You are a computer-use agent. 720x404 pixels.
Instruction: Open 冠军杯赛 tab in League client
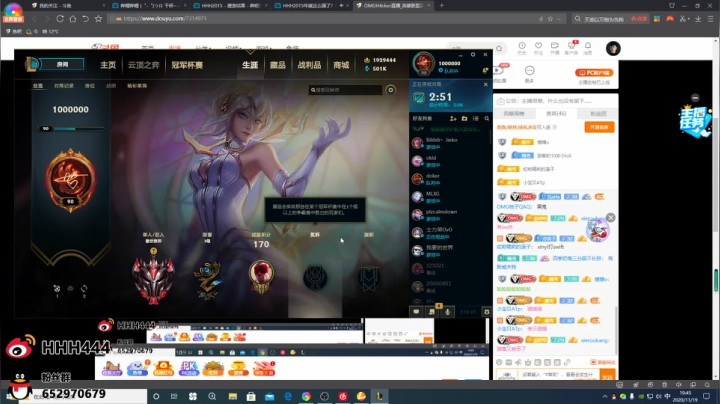187,65
